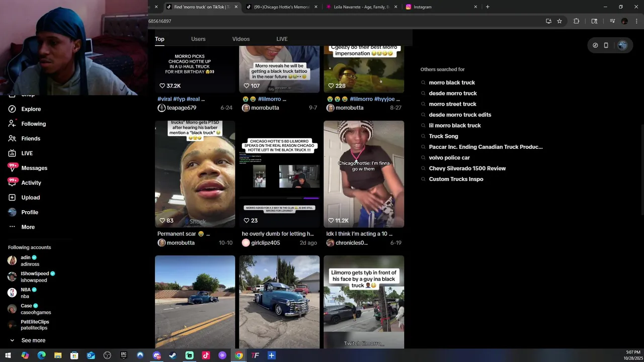Select Custom Trucks Inspo suggestion

pos(456,179)
